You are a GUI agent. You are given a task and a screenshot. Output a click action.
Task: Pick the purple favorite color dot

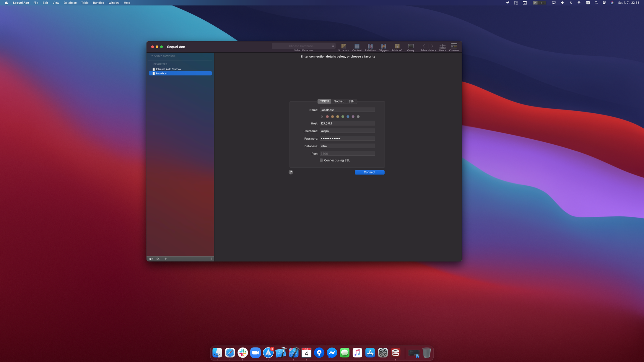pos(353,117)
